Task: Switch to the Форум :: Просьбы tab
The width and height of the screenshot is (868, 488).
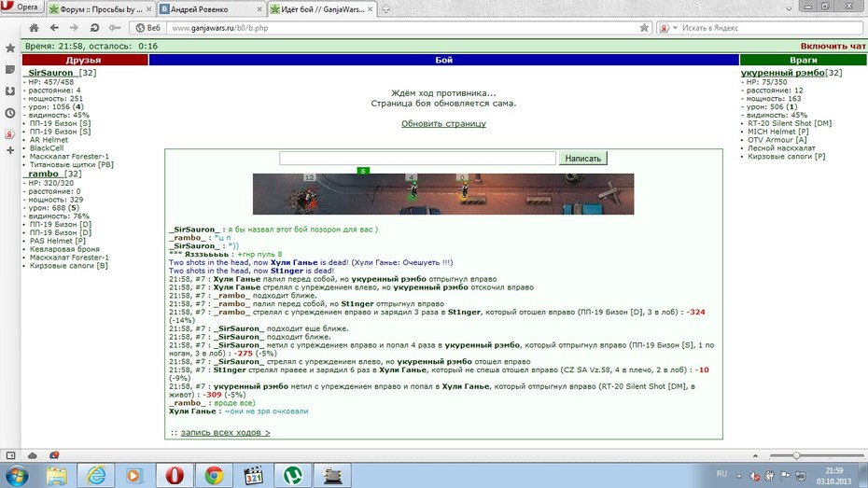Action: point(100,8)
